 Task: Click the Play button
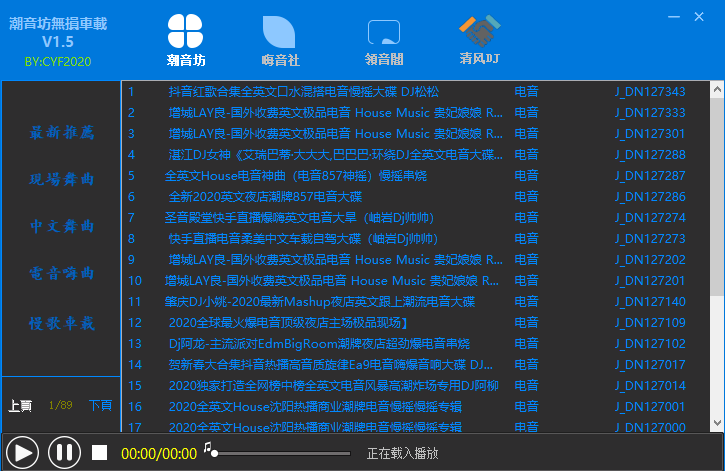click(23, 453)
